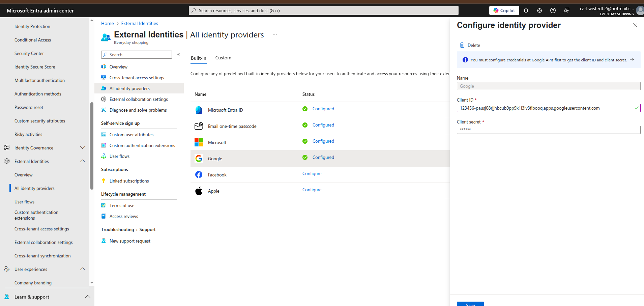Open Multifactor authentication in left navigation
644x306 pixels.
tap(39, 80)
